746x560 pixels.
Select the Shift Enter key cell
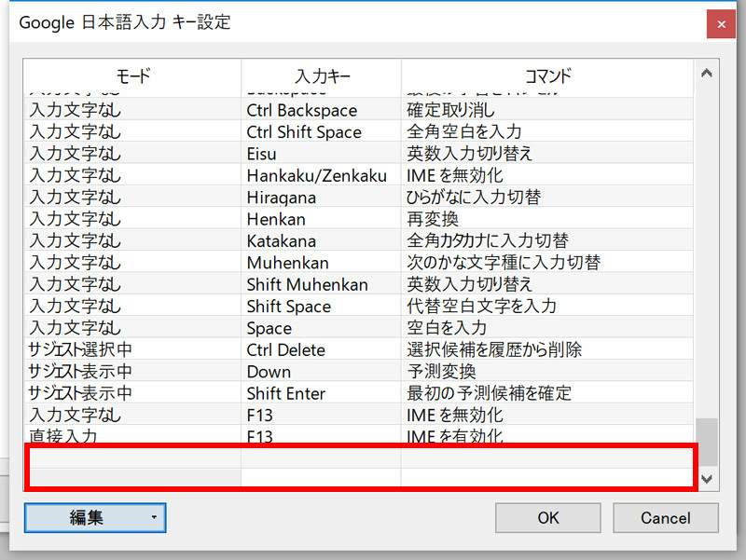click(322, 393)
